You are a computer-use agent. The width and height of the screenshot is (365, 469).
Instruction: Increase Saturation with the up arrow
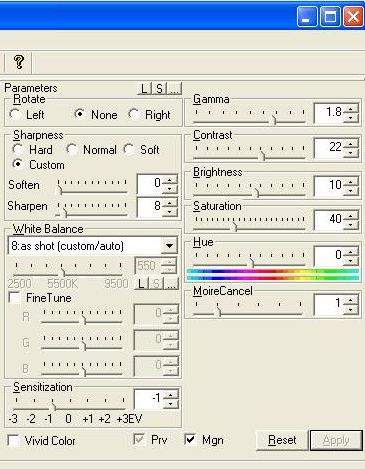coord(351,216)
